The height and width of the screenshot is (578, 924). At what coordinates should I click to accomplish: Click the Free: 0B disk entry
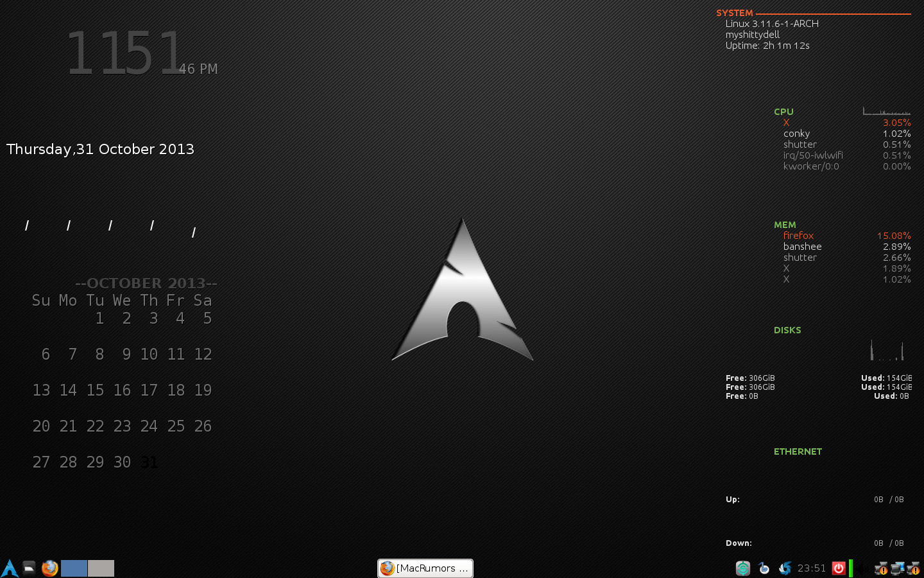(x=742, y=396)
